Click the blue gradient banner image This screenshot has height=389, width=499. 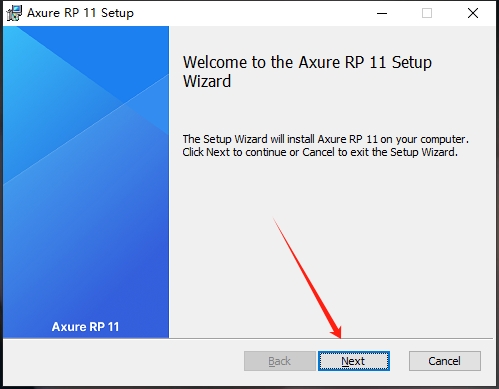coord(86,182)
